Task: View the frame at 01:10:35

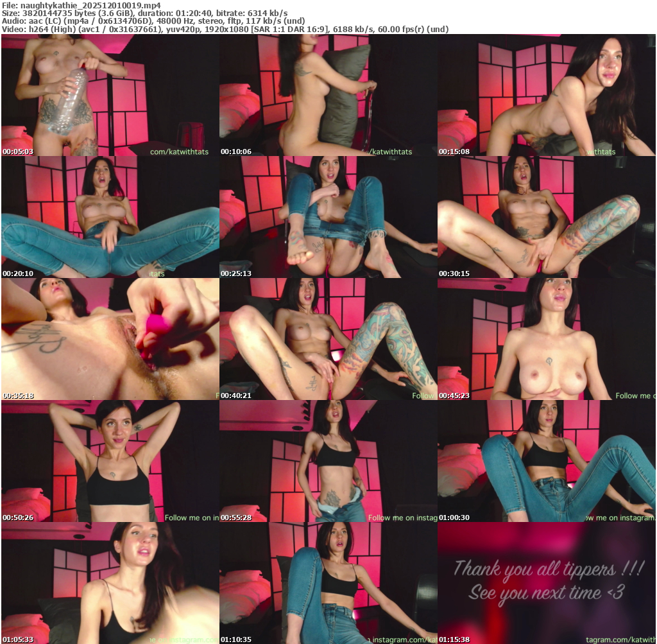Action: 328,583
